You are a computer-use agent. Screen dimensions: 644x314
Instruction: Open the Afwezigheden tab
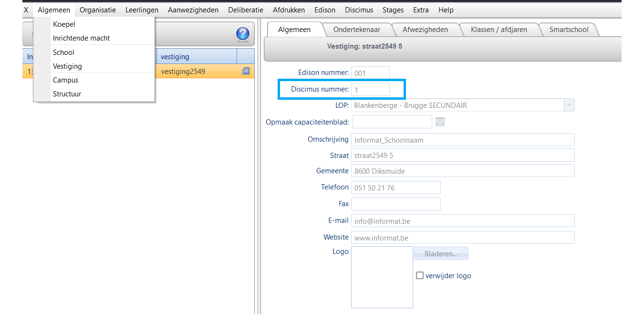(x=425, y=30)
